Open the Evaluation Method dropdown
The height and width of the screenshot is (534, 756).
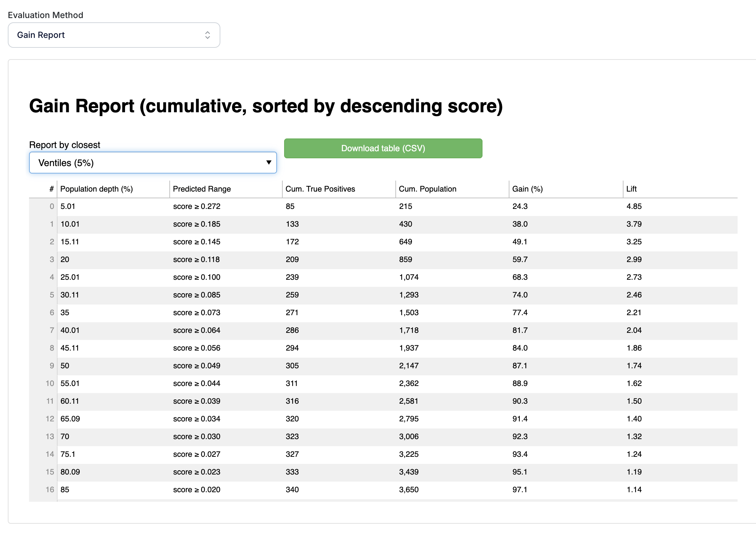pos(113,35)
